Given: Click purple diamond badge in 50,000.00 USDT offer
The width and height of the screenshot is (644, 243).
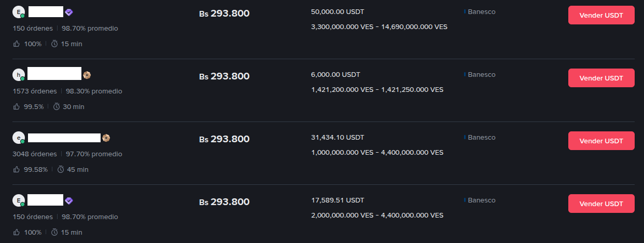Looking at the screenshot, I should point(69,12).
